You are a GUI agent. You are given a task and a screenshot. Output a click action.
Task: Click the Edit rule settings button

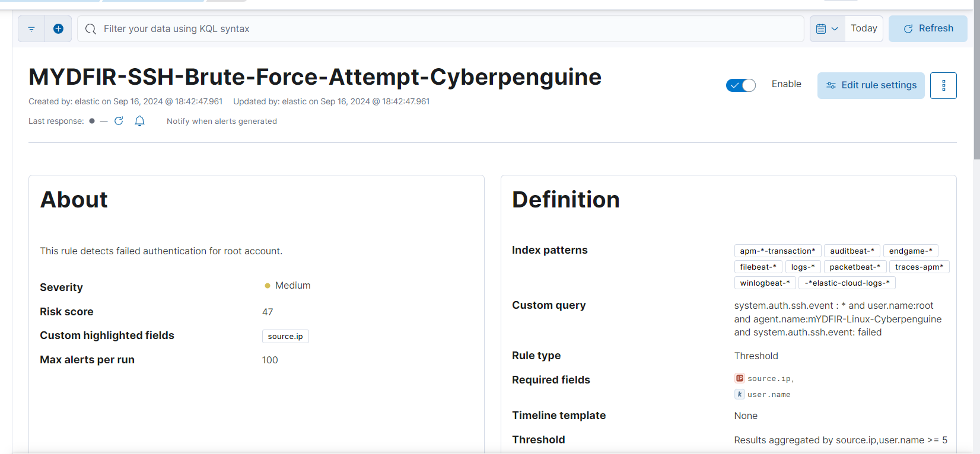tap(871, 85)
